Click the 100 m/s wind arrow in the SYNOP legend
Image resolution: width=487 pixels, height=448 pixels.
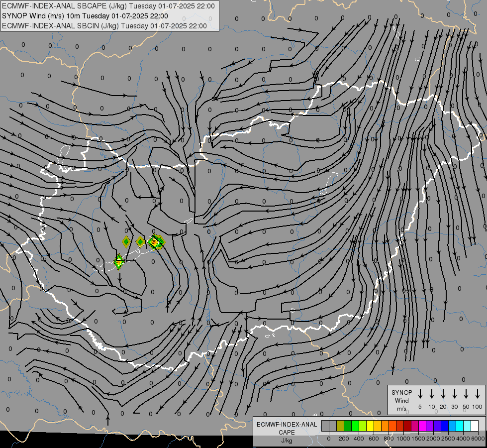point(478,394)
